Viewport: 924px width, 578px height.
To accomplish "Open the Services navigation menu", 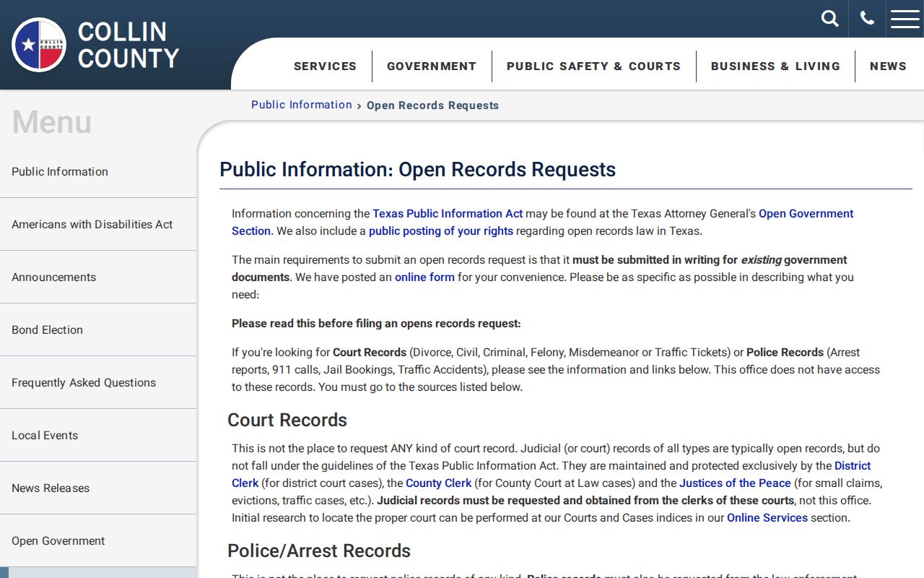I will point(325,66).
